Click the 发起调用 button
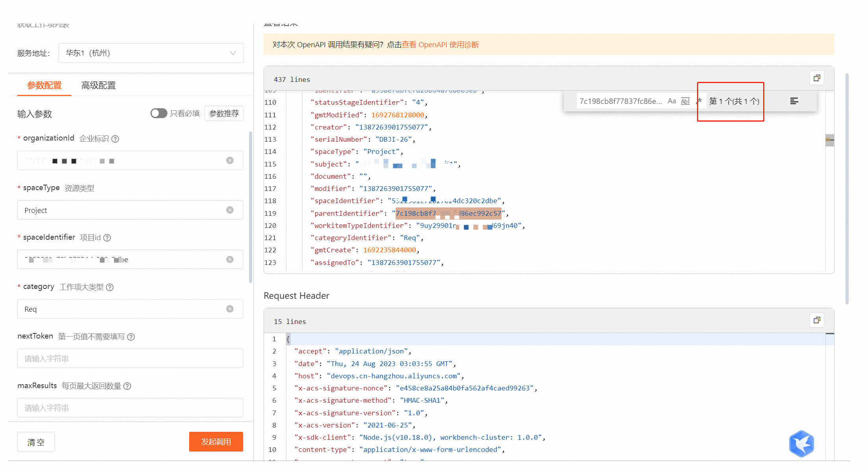868x470 pixels. tap(216, 442)
